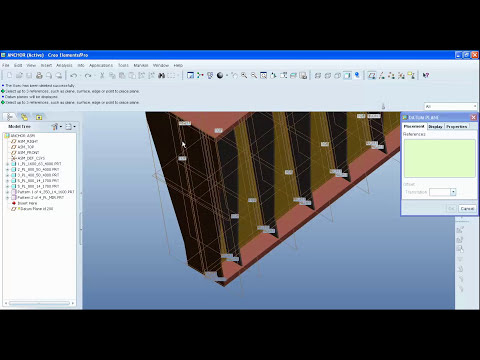The height and width of the screenshot is (360, 480).
Task: Click OK in Datum Plane dialog
Action: [451, 209]
